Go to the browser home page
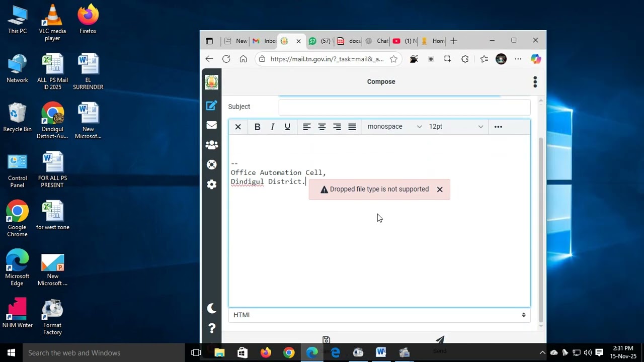Viewport: 644px width, 362px height. (243, 59)
